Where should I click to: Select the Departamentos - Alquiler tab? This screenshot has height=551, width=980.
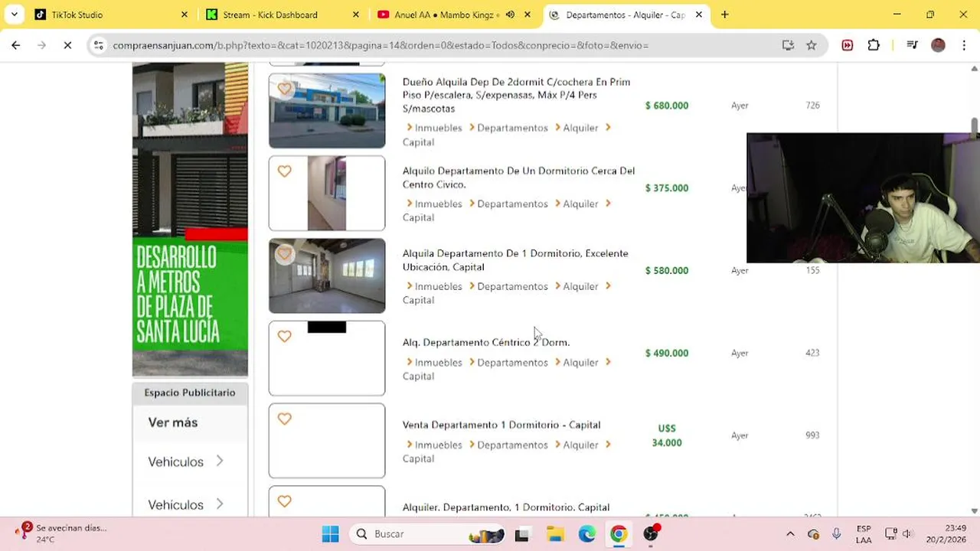[625, 15]
